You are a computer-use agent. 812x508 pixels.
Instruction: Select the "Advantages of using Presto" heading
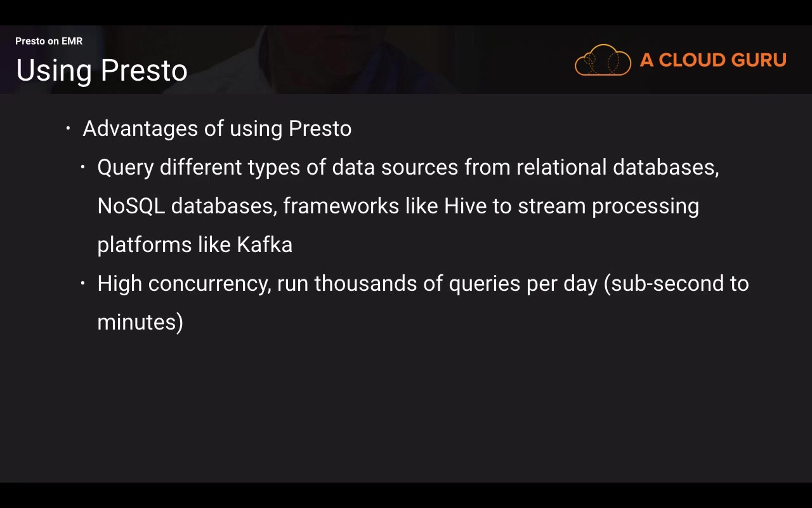click(217, 128)
